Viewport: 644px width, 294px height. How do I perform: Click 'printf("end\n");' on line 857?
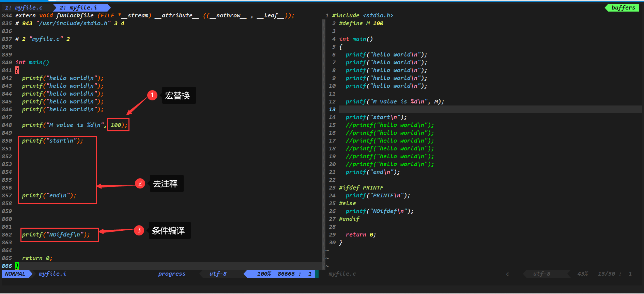(x=49, y=196)
